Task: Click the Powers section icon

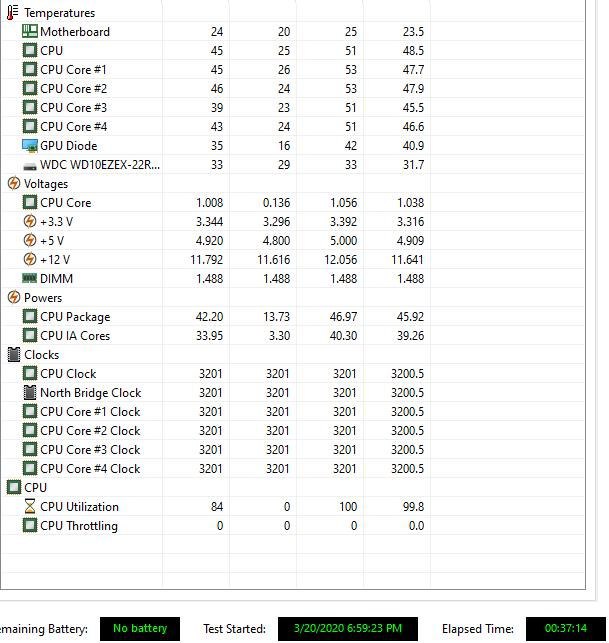Action: [14, 297]
